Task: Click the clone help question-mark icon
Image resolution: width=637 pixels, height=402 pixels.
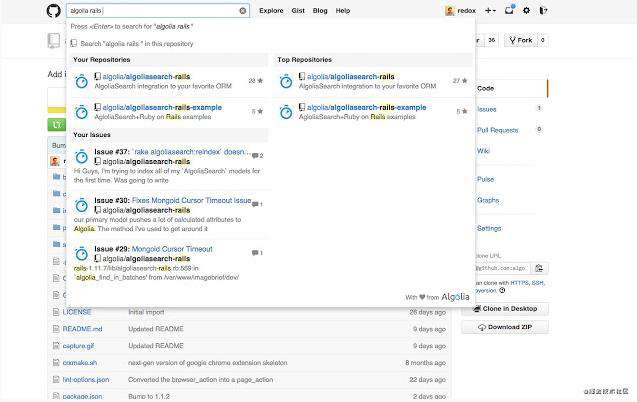Action: click(502, 290)
